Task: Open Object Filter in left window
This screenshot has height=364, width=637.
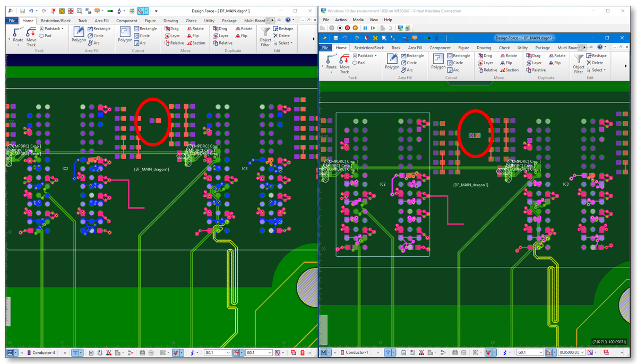Action: (265, 37)
